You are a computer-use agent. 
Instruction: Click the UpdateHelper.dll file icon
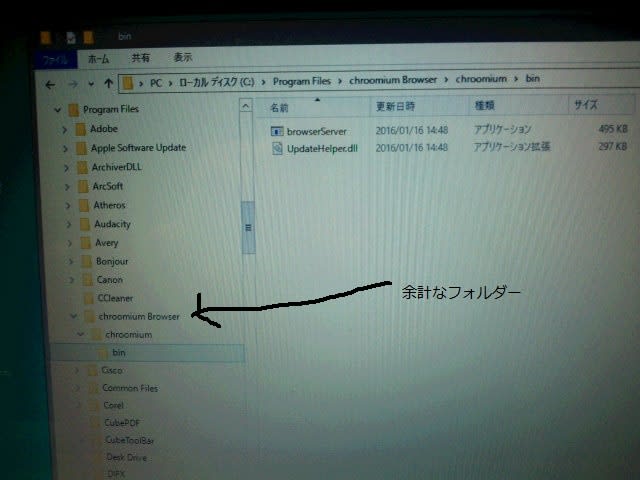278,148
